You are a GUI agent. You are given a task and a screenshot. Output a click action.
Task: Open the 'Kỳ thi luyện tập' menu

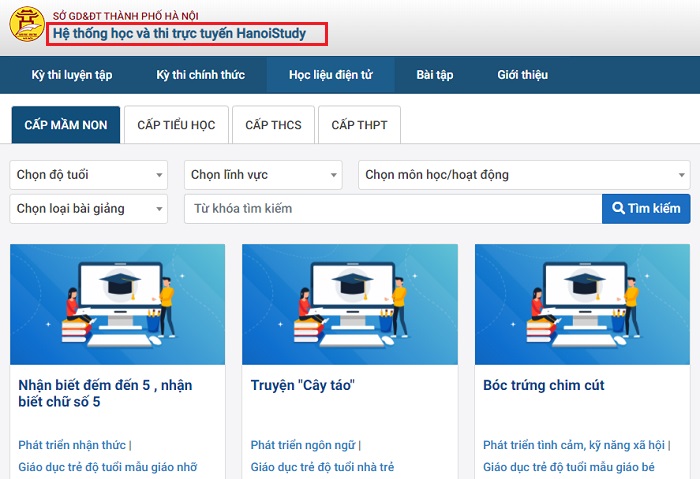(72, 75)
